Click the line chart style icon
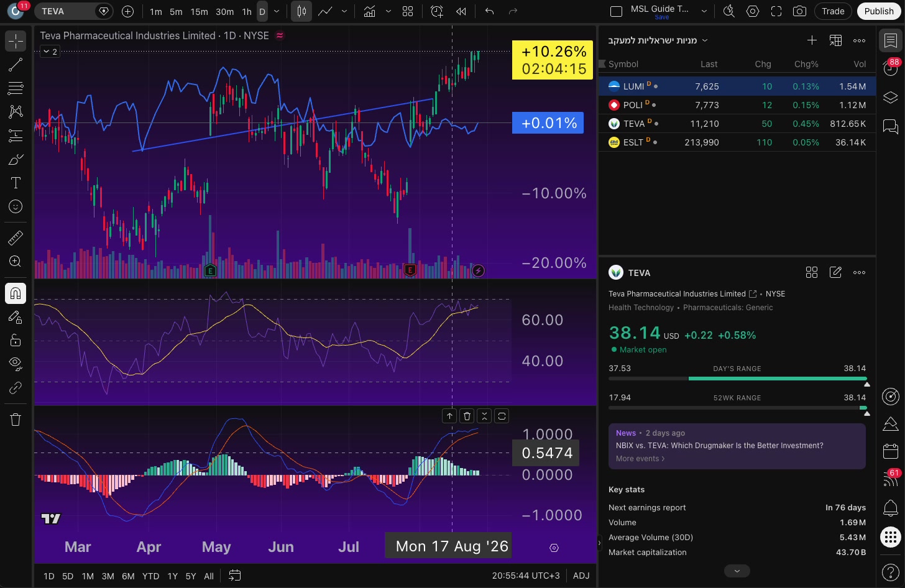The height and width of the screenshot is (588, 905). [325, 11]
